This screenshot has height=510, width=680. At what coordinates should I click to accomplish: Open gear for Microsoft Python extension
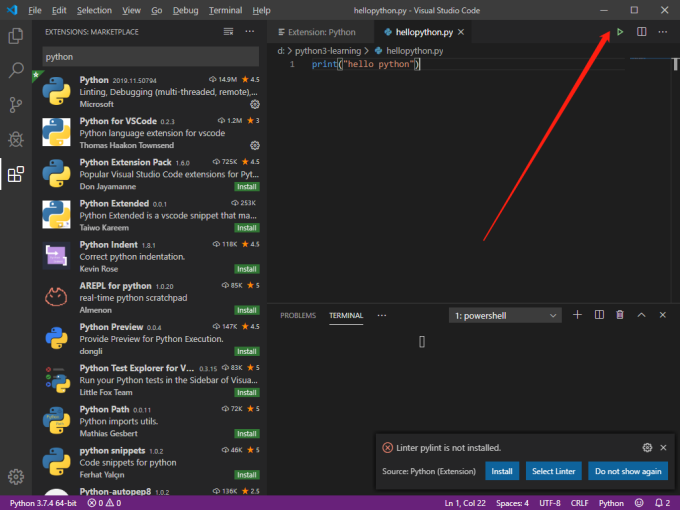255,105
